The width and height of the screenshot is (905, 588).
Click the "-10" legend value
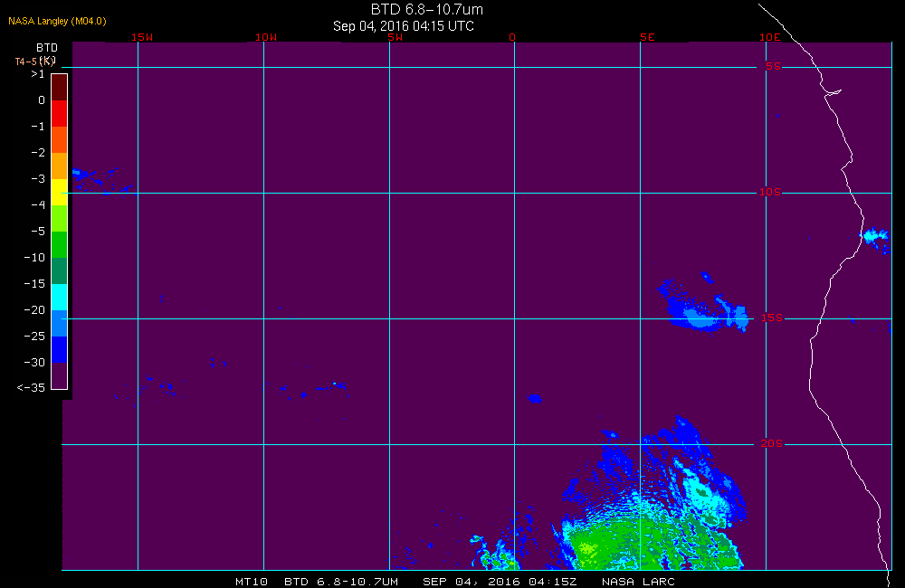coord(34,257)
